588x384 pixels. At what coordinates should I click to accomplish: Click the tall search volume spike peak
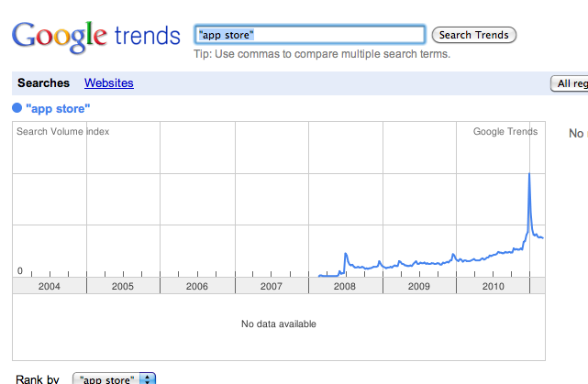pyautogui.click(x=529, y=174)
